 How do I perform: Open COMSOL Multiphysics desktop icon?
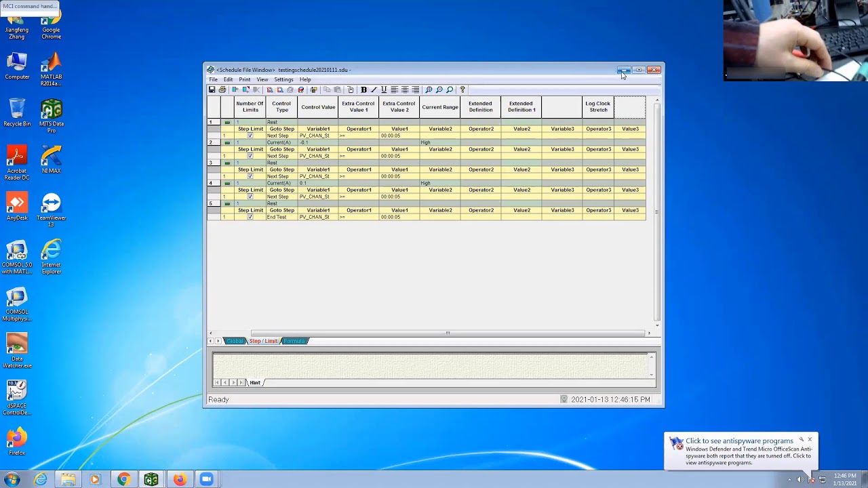17,305
